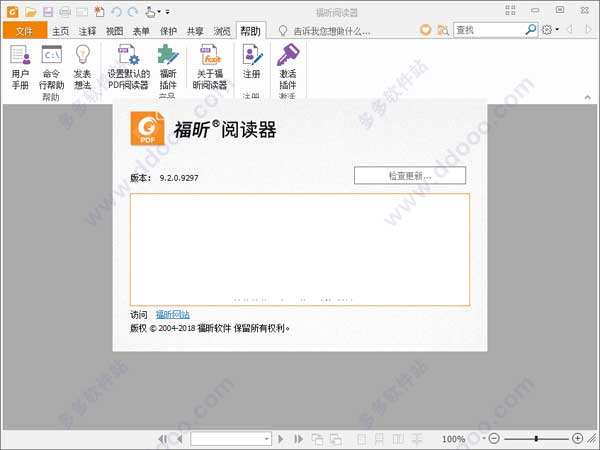Image resolution: width=600 pixels, height=450 pixels.
Task: Switch to the 注释 tab
Action: tap(87, 31)
